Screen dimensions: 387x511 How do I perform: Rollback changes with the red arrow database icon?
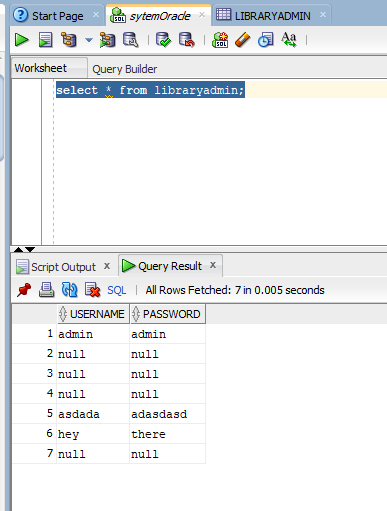click(x=187, y=40)
